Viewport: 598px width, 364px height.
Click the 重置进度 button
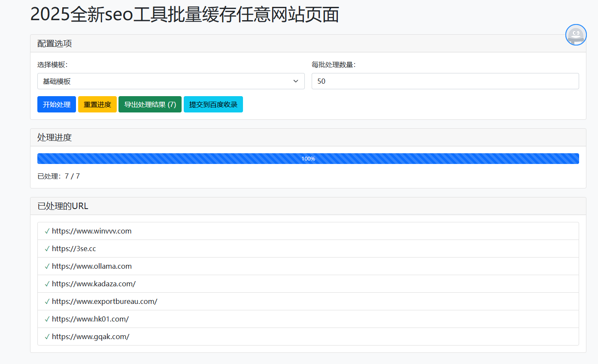click(x=97, y=104)
